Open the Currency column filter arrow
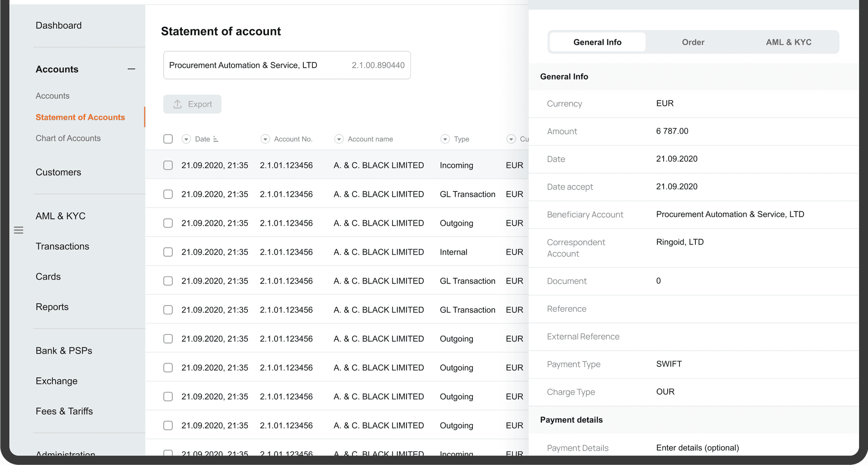 point(511,139)
